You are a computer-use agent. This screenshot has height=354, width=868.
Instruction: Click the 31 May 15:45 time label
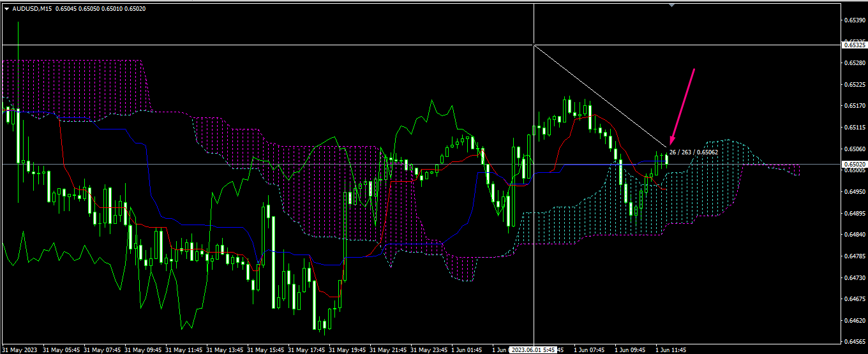266,350
